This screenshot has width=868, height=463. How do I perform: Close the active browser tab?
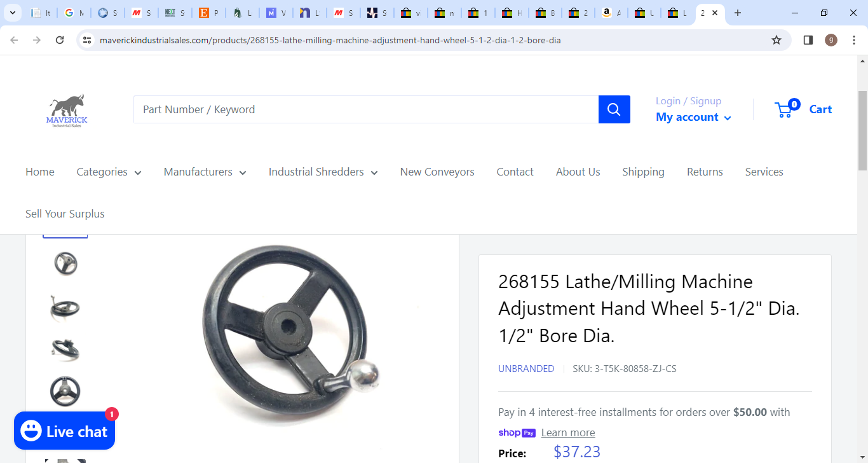coord(715,13)
